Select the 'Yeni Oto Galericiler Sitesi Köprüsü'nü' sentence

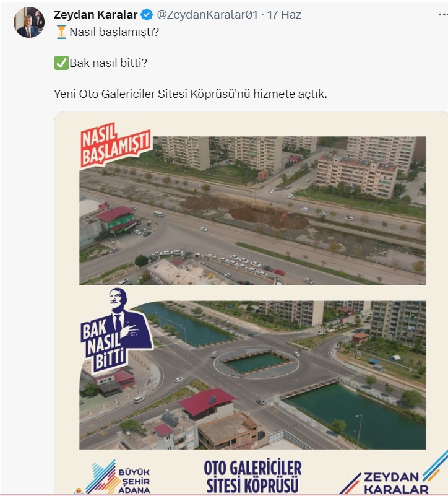(191, 94)
